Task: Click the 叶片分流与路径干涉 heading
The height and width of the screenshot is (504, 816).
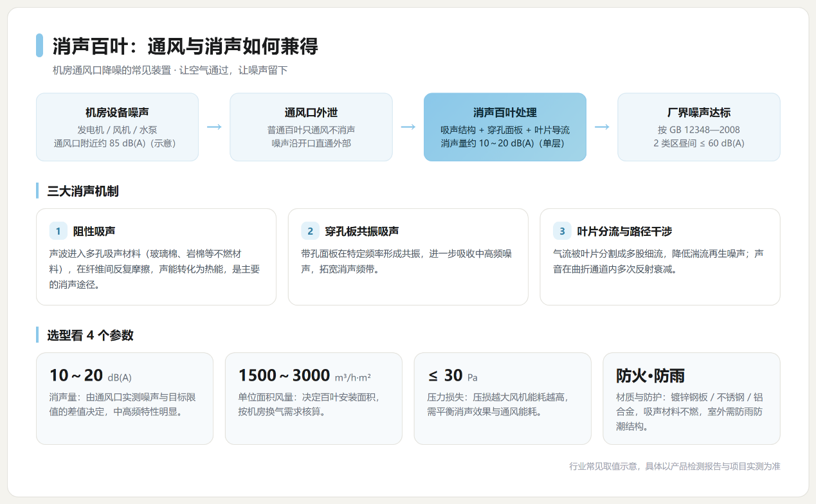Action: click(624, 231)
